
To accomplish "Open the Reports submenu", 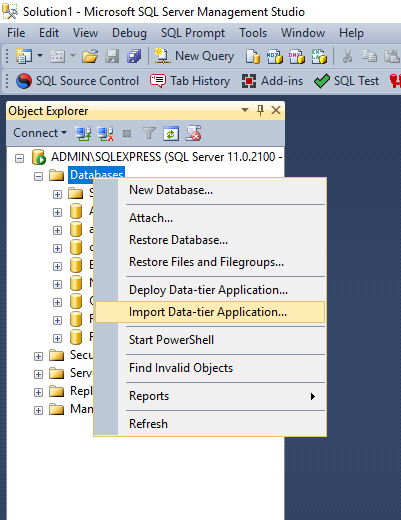I will [210, 396].
